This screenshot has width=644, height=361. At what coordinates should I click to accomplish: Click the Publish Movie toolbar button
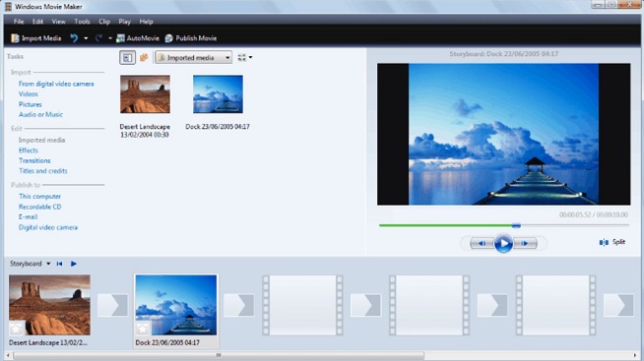pyautogui.click(x=191, y=38)
